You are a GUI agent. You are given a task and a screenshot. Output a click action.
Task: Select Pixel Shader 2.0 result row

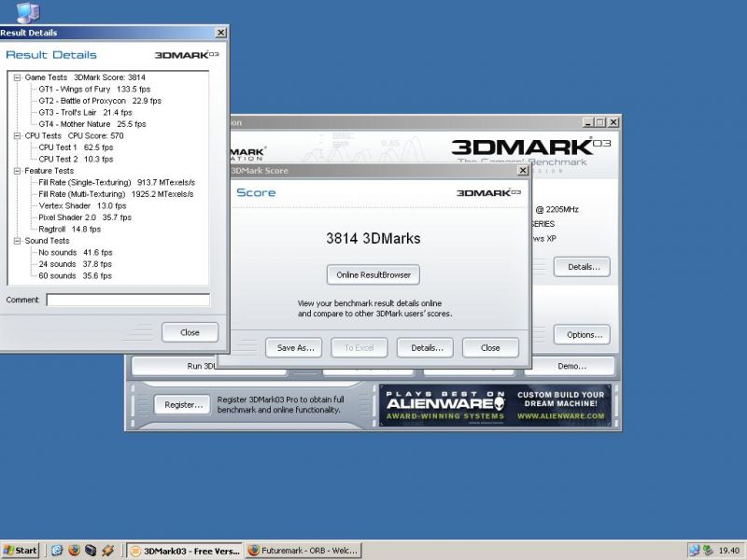(x=85, y=217)
